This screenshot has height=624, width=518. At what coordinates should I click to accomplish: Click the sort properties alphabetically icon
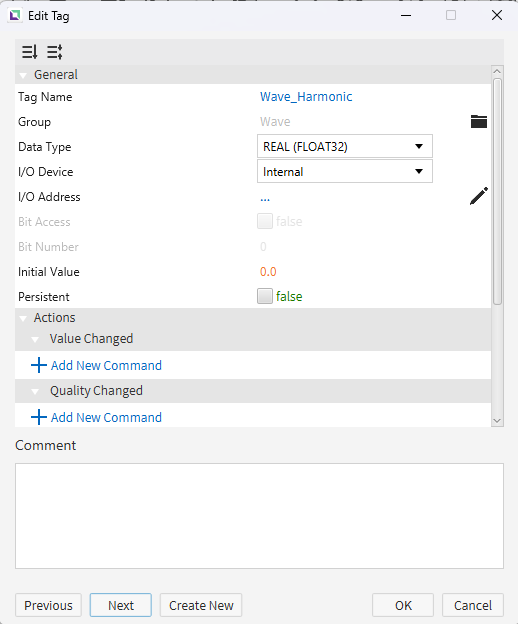coord(30,52)
